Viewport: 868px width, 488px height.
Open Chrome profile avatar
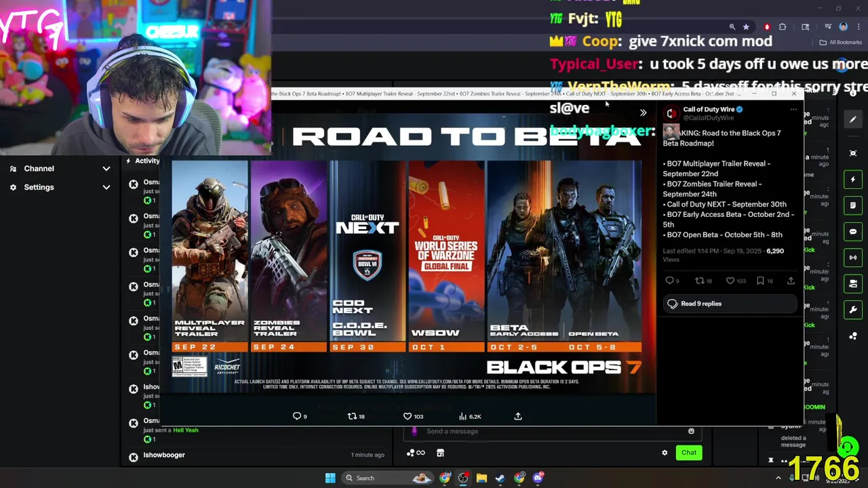coord(843,27)
